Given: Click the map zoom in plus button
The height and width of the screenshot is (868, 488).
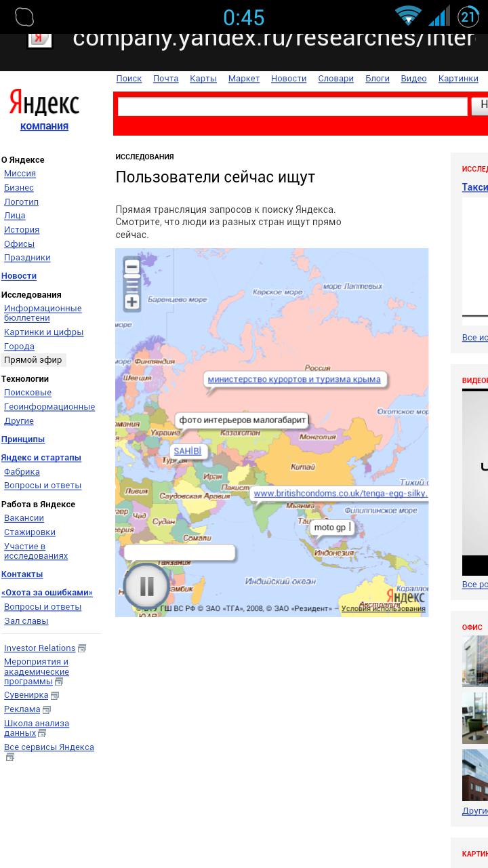Looking at the screenshot, I should [x=132, y=302].
